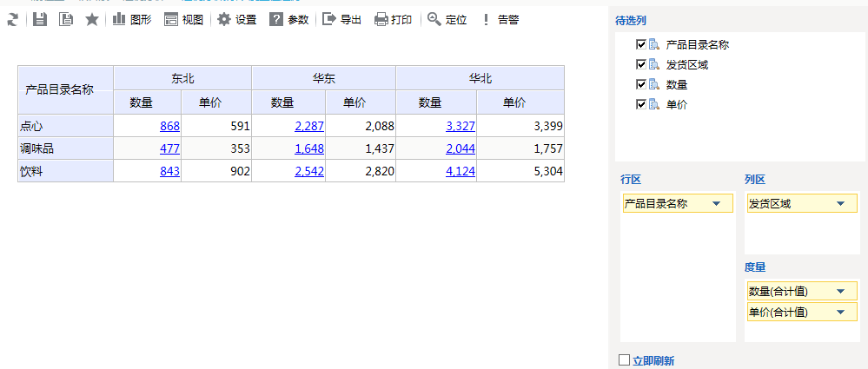
Task: Select the 单价 subheader under 华北
Action: pos(520,102)
